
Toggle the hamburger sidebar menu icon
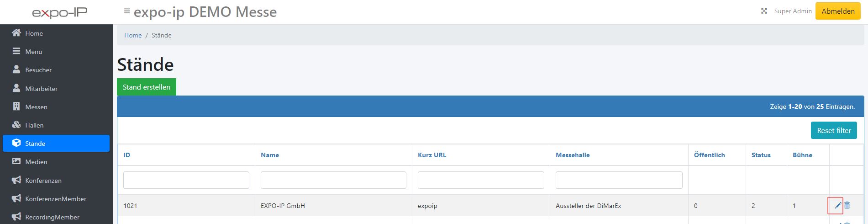(127, 11)
